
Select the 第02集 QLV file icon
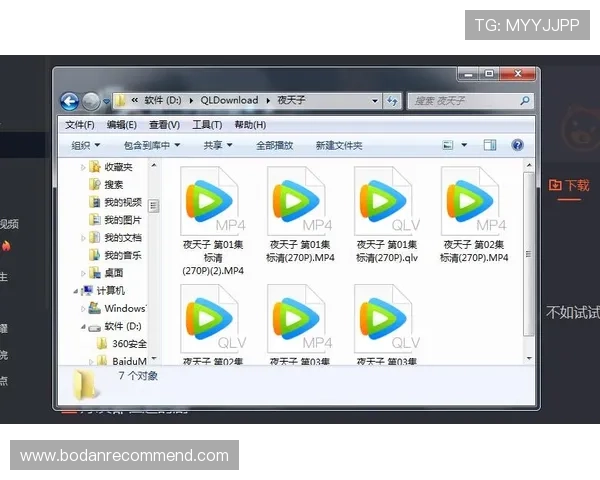tap(213, 318)
